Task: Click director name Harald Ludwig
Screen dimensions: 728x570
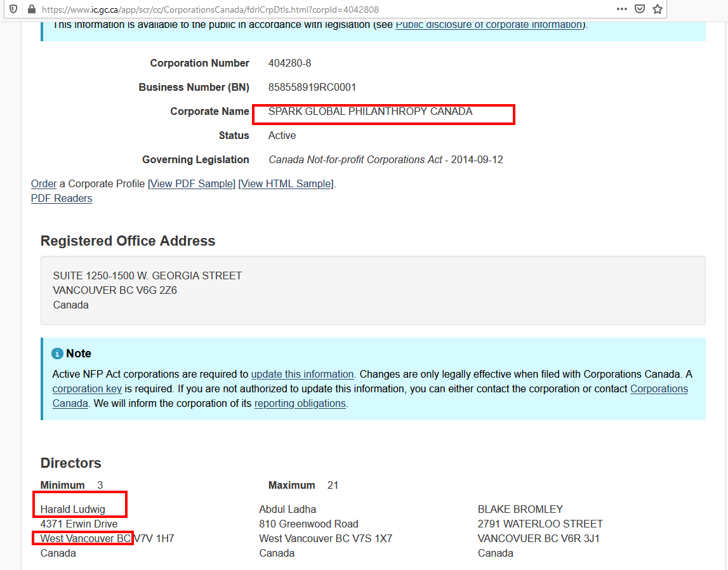Action: coord(73,509)
